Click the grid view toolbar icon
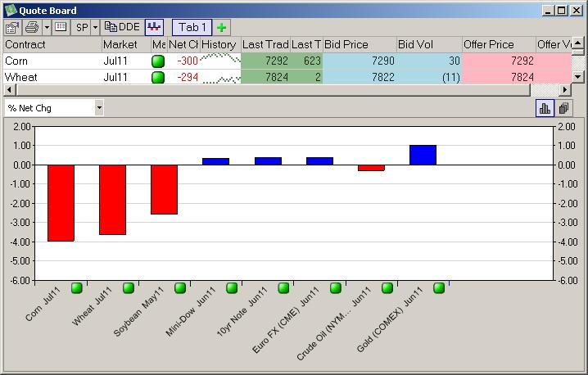The height and width of the screenshot is (375, 588). [x=61, y=27]
